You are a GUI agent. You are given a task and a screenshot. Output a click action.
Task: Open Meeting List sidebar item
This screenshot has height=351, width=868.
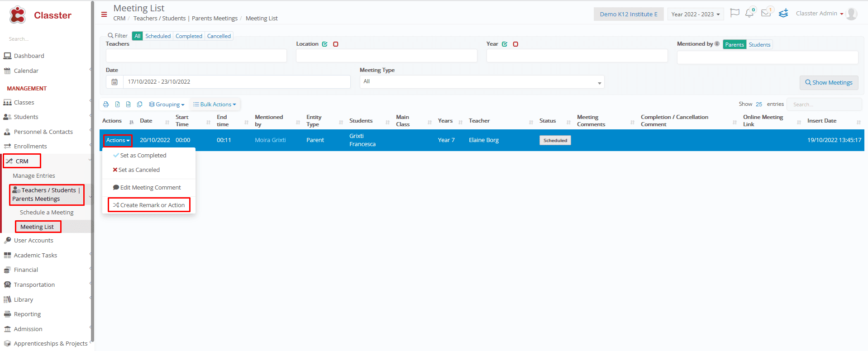(37, 227)
